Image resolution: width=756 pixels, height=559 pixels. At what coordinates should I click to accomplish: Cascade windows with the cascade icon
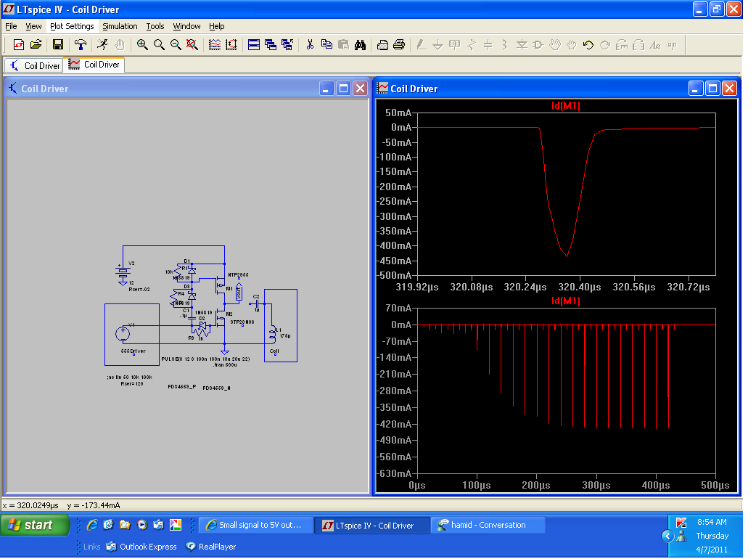[271, 45]
